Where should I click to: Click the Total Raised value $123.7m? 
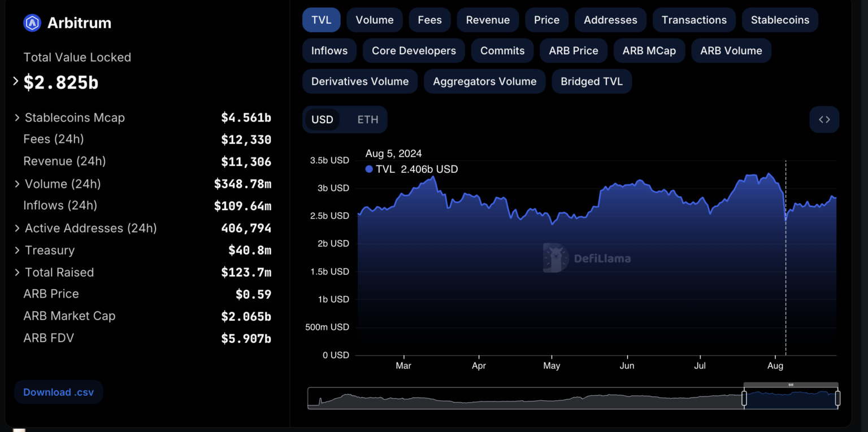246,272
